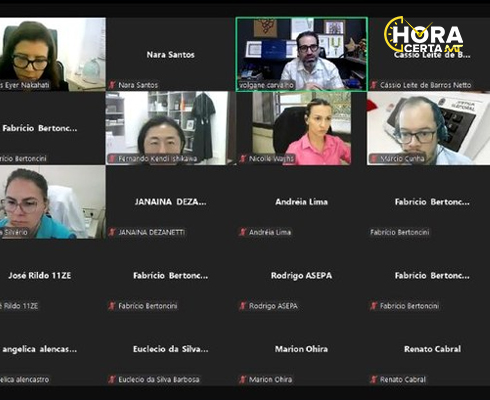Click Euclecio da Silva Barbosa's muted mic icon

(112, 379)
